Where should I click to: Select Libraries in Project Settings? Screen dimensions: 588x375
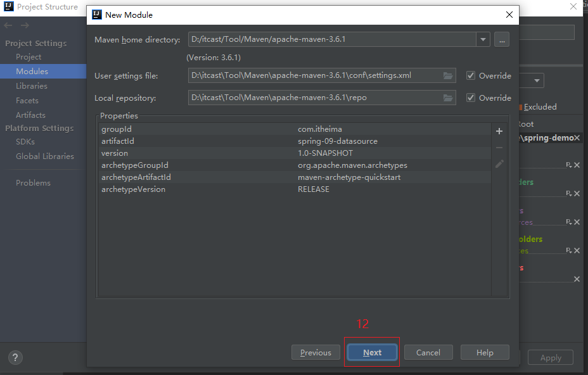point(32,86)
